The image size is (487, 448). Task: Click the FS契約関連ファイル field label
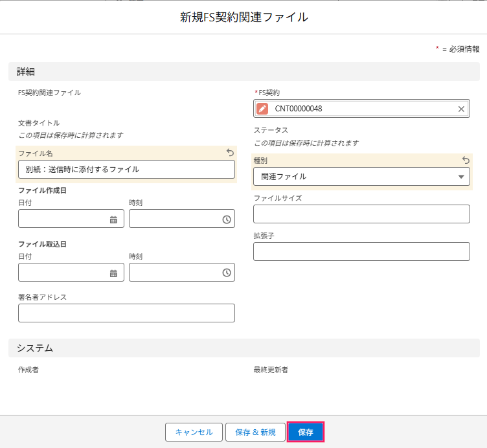click(49, 93)
